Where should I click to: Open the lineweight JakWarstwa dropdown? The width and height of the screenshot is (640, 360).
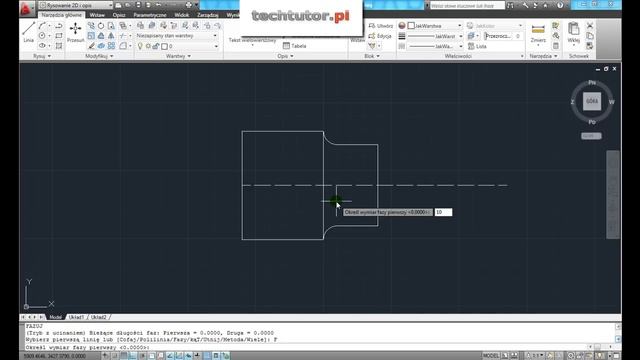coord(435,36)
